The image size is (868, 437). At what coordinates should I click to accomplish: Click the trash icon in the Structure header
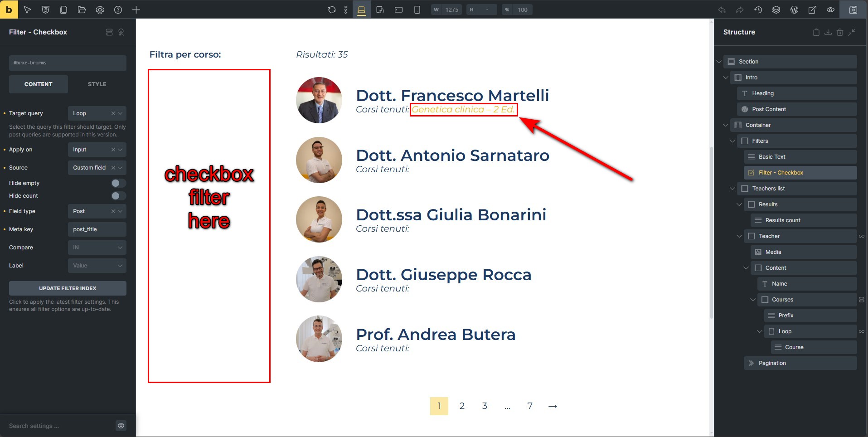pos(839,32)
